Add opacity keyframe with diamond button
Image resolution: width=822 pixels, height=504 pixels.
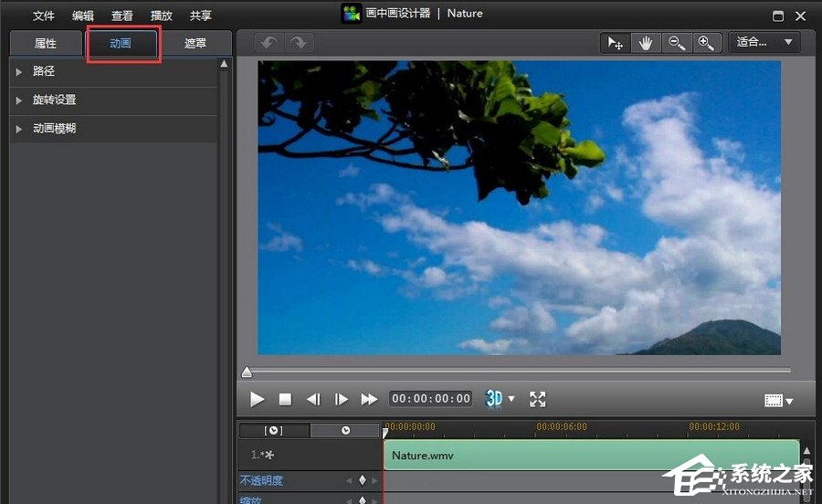coord(362,480)
